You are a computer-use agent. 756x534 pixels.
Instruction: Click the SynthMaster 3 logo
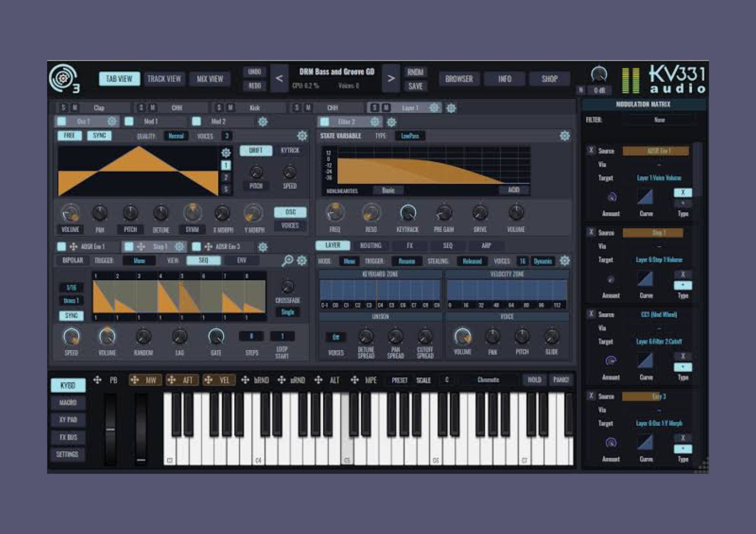click(x=64, y=79)
